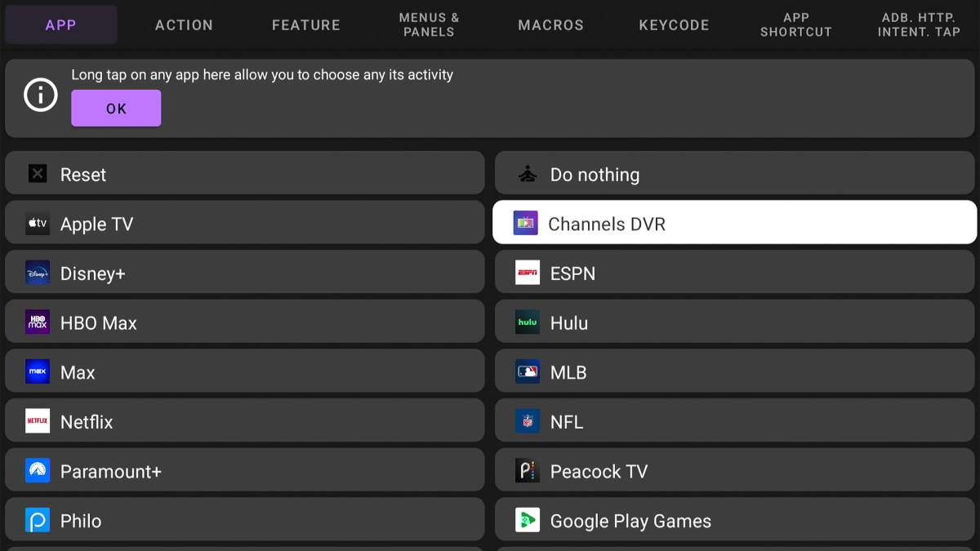Go to the MACROS tab

click(x=551, y=24)
